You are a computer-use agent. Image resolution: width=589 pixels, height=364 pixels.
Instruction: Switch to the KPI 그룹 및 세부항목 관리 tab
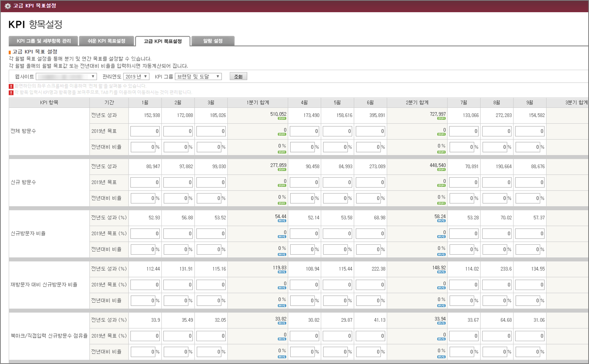coord(43,41)
